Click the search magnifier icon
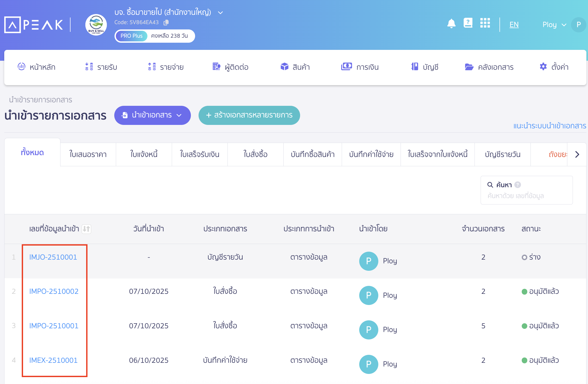Image resolution: width=588 pixels, height=384 pixels. click(490, 184)
